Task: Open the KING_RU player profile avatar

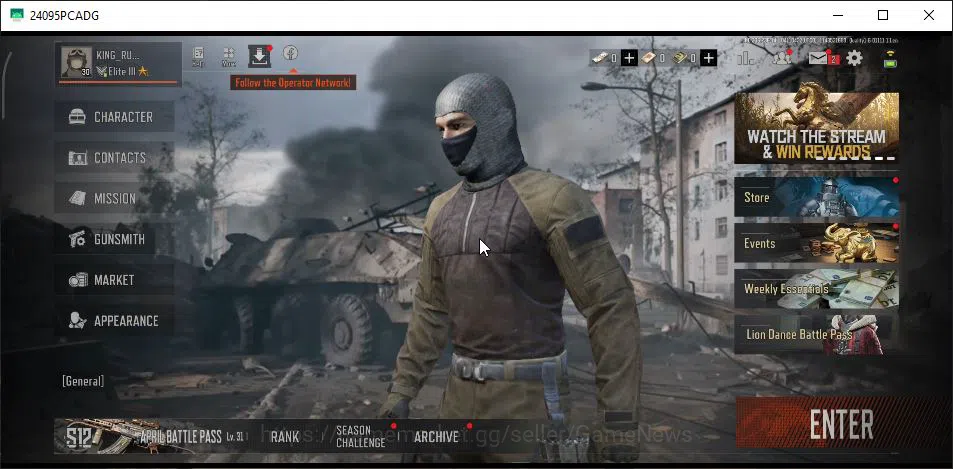Action: (x=77, y=62)
